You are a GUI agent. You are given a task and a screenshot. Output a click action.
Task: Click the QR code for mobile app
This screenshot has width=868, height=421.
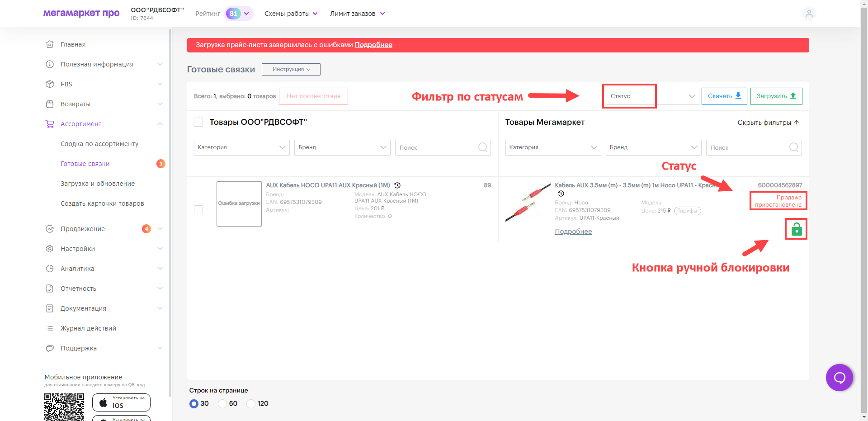coord(64,407)
